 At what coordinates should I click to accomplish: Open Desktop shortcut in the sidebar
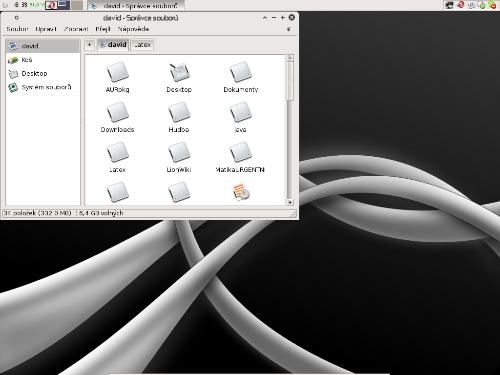coord(43,74)
